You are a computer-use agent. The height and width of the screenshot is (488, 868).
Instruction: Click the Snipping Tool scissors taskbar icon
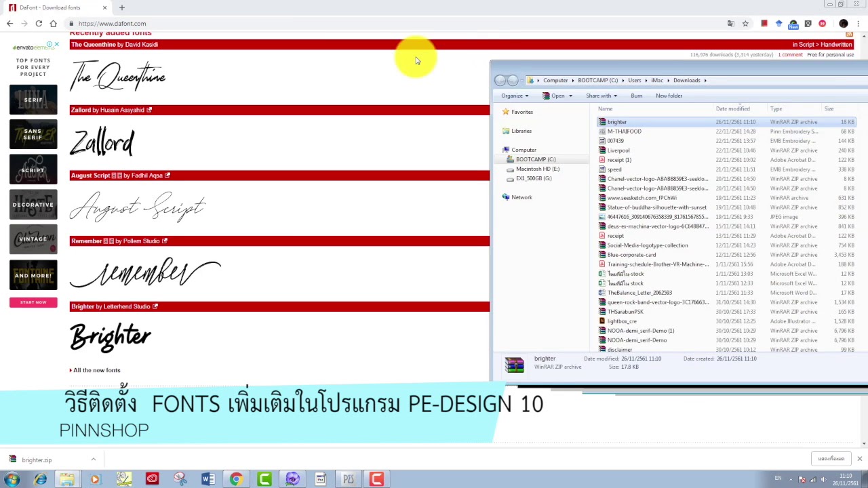(180, 479)
